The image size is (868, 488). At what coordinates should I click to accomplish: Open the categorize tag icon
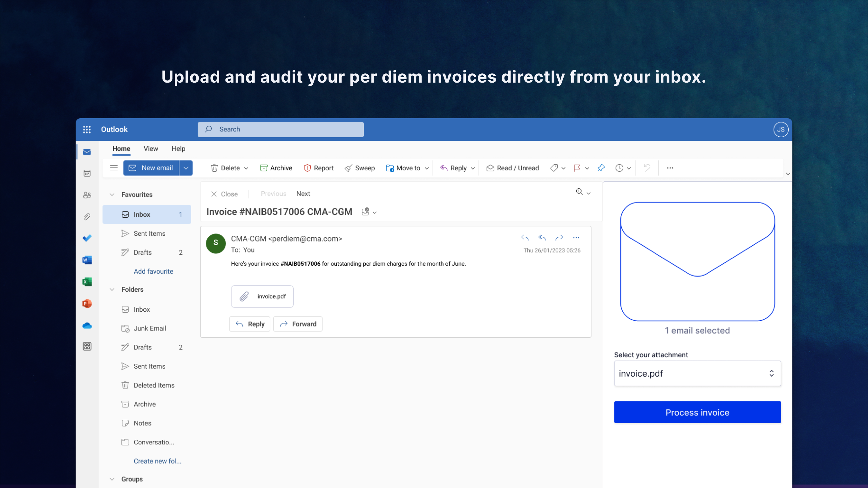pyautogui.click(x=553, y=168)
